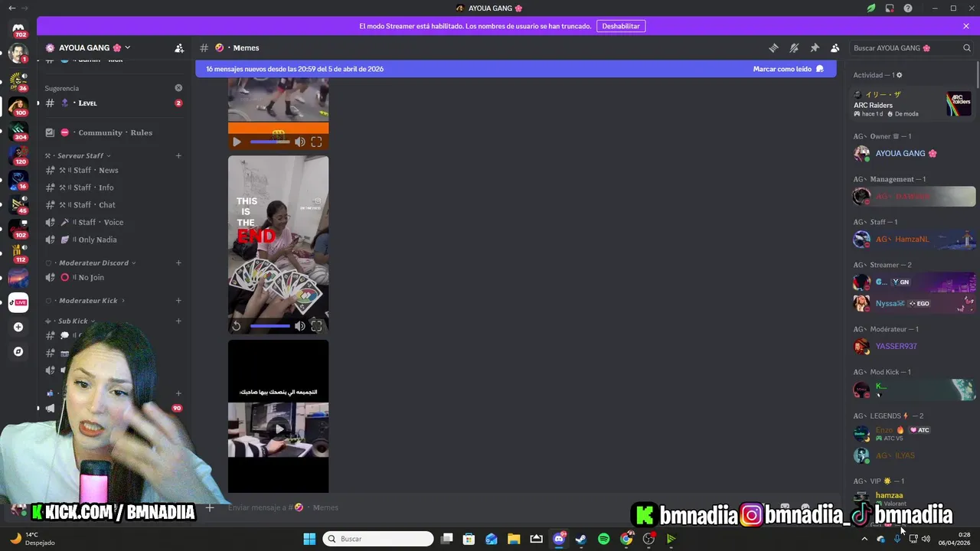Mute the first video's volume
This screenshot has height=551, width=980.
300,142
